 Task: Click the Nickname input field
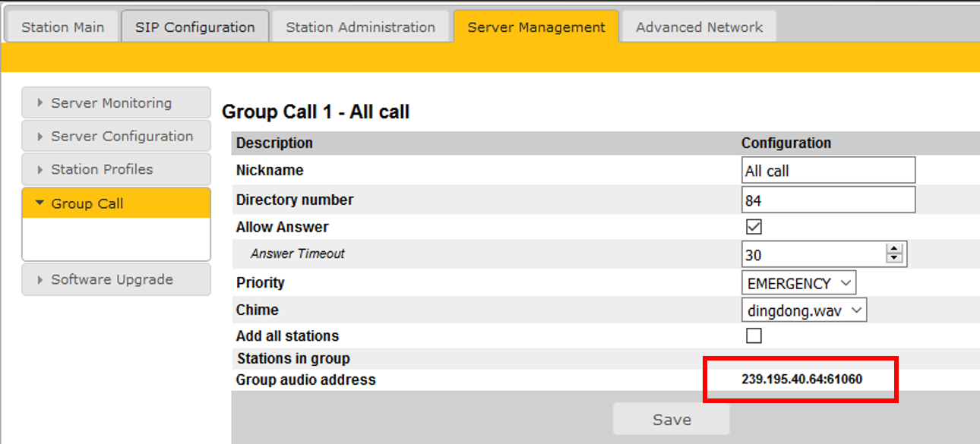point(828,171)
